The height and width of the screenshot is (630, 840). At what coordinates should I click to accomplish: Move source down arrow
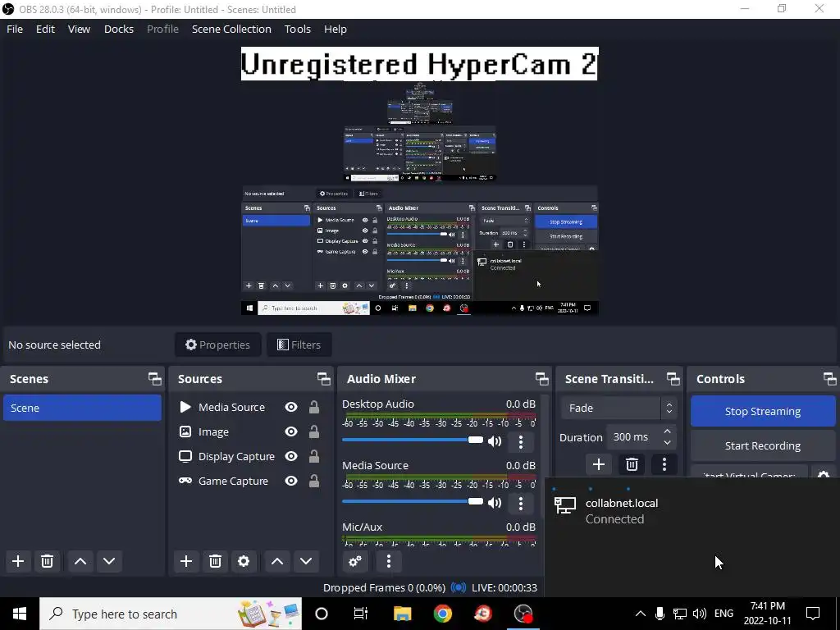click(306, 561)
